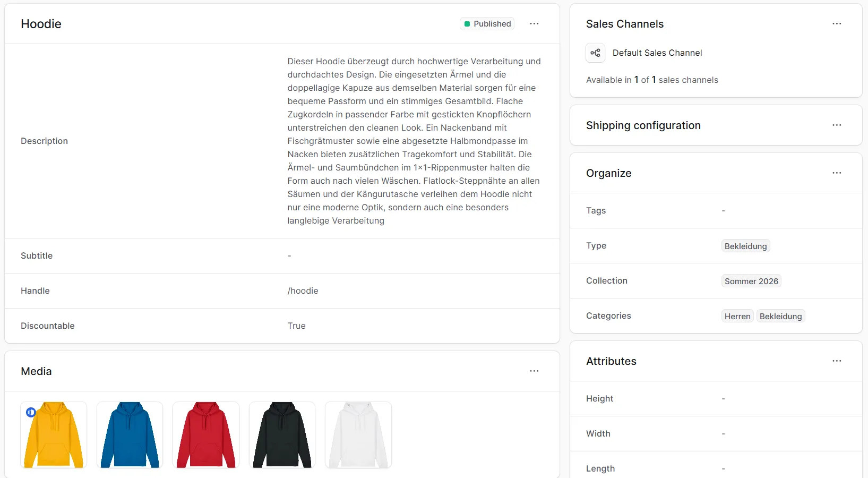Image resolution: width=868 pixels, height=478 pixels.
Task: Click the badge icon on yellow hoodie thumbnail
Action: (x=31, y=412)
